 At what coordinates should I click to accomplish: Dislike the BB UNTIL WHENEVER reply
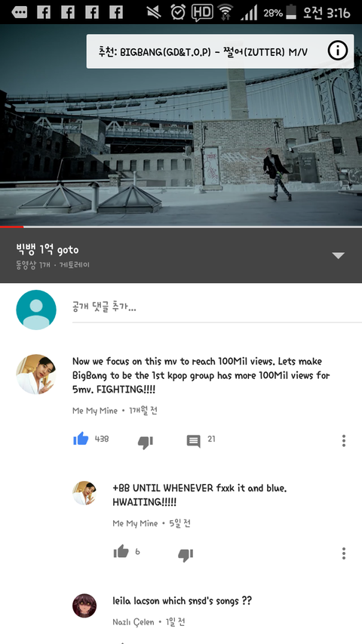pos(186,555)
